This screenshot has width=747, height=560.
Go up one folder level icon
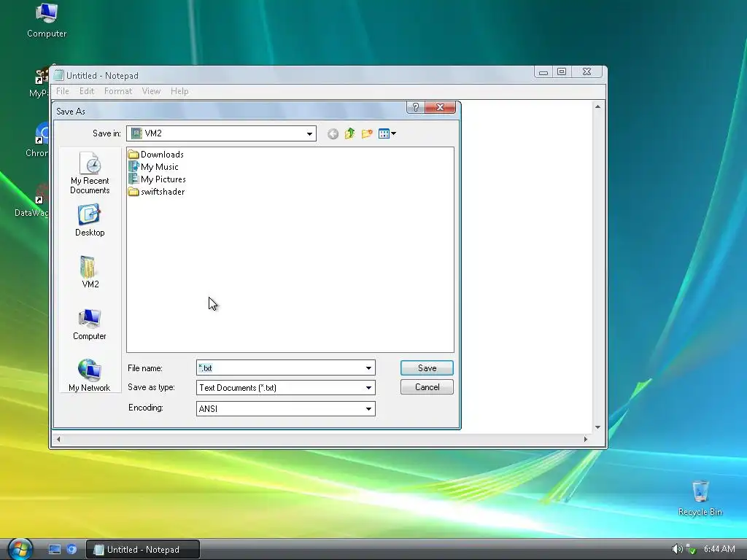pyautogui.click(x=349, y=134)
